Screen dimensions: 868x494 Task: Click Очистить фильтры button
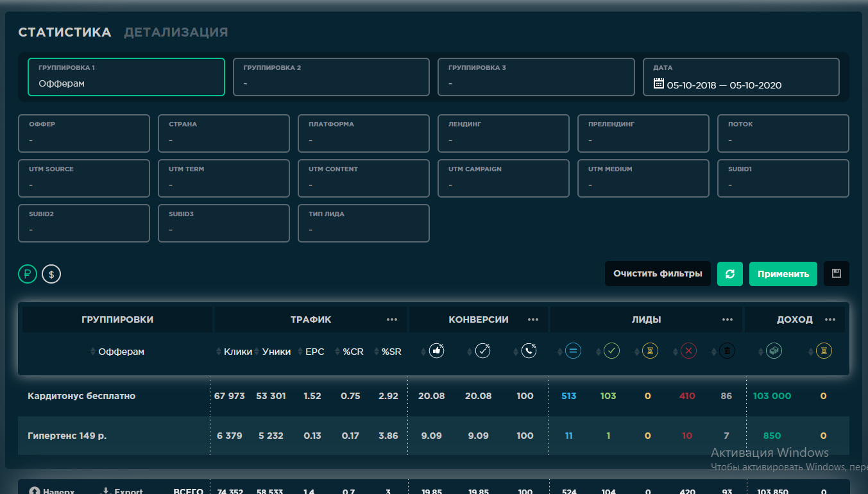(658, 274)
